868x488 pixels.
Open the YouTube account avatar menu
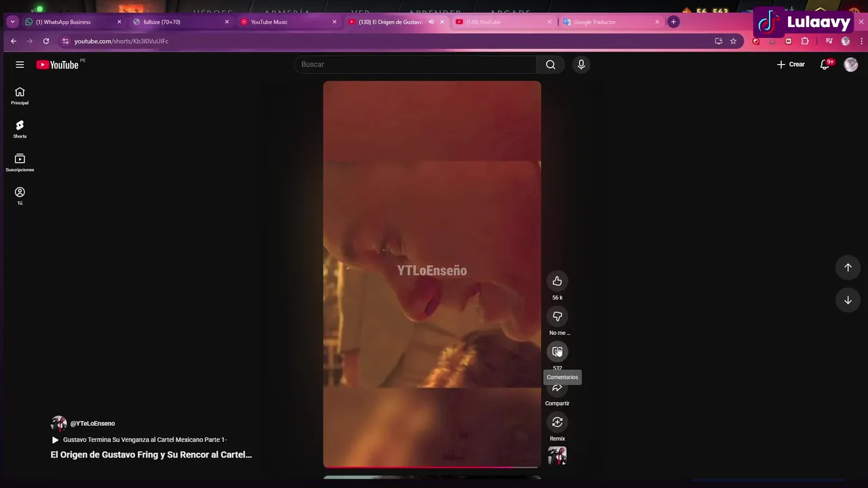851,64
